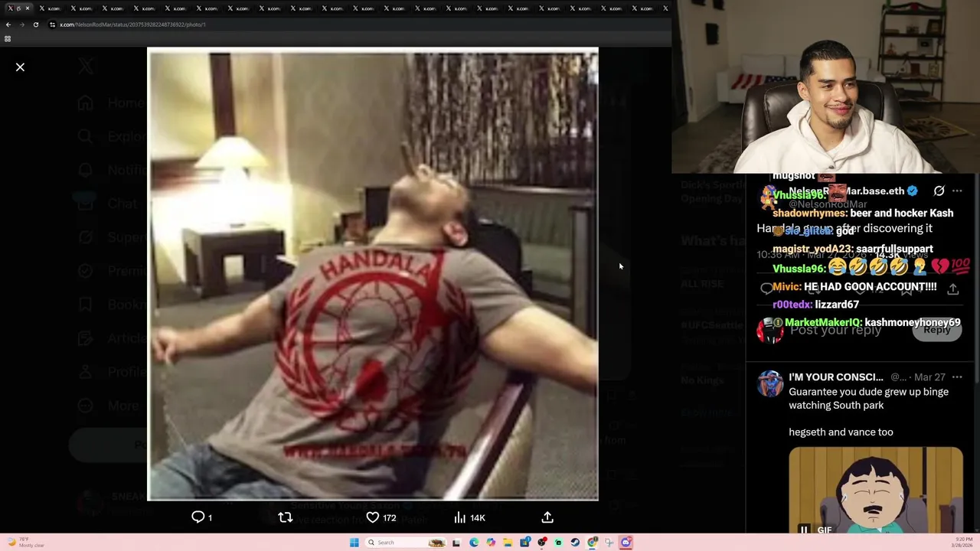
Task: Open Steam from the taskbar
Action: click(x=575, y=543)
